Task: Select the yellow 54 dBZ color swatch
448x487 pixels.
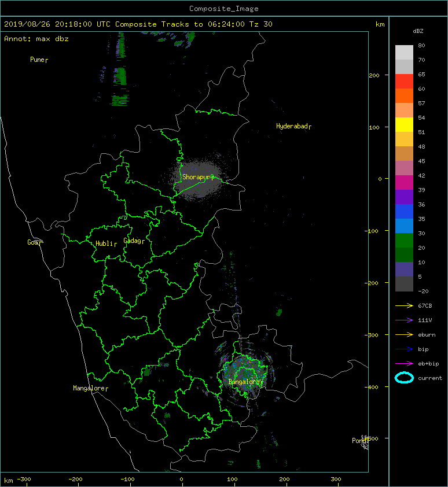Action: coord(404,125)
